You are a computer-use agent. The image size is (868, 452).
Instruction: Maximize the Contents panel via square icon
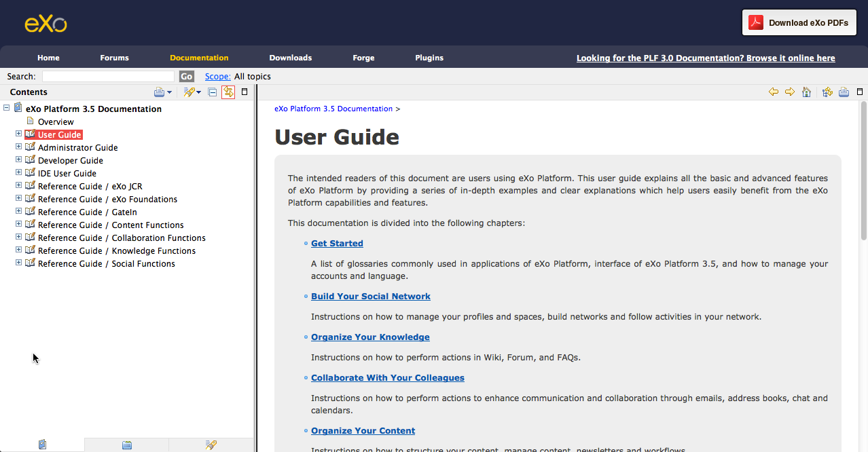tap(245, 92)
